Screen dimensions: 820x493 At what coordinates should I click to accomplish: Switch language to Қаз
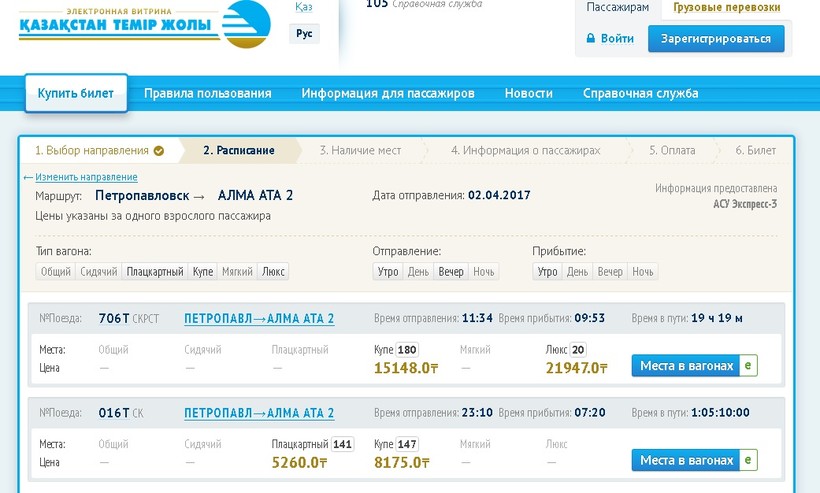tap(304, 8)
